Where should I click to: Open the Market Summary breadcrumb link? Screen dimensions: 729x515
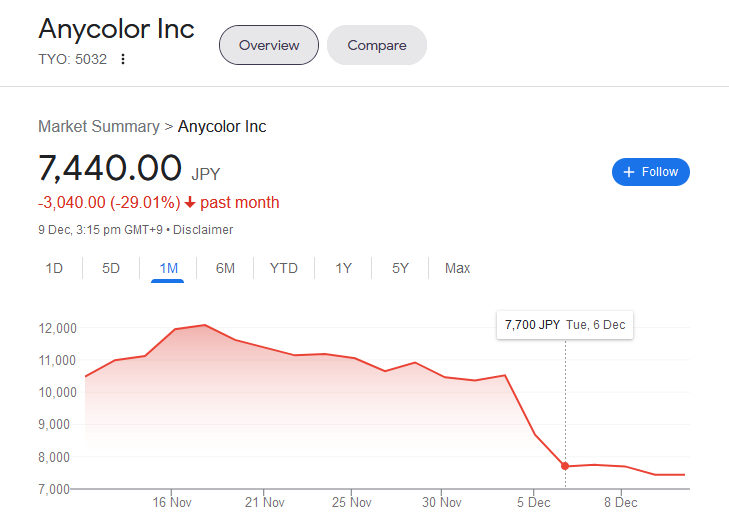(98, 126)
